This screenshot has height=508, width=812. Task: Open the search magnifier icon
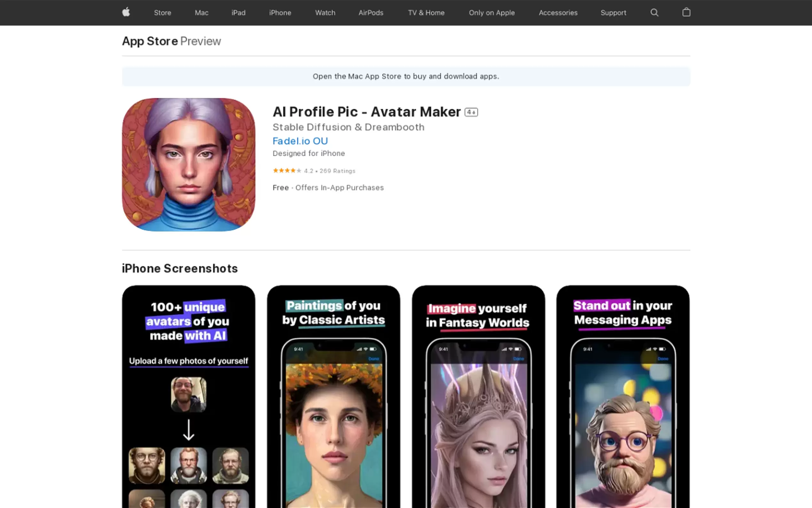click(x=654, y=12)
